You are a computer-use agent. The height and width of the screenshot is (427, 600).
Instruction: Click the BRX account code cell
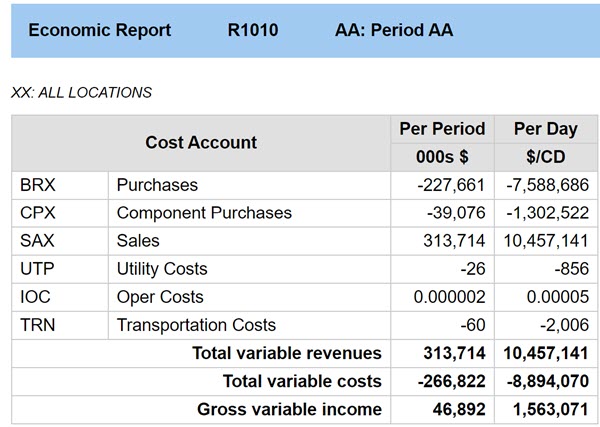(35, 185)
